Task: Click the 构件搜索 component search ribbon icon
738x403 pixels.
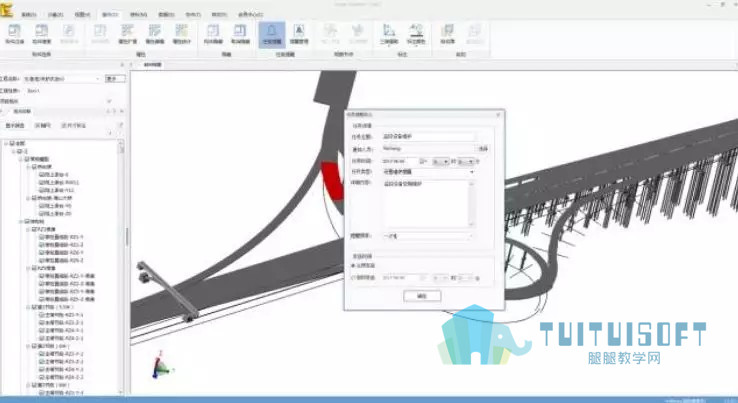Action: (41, 34)
